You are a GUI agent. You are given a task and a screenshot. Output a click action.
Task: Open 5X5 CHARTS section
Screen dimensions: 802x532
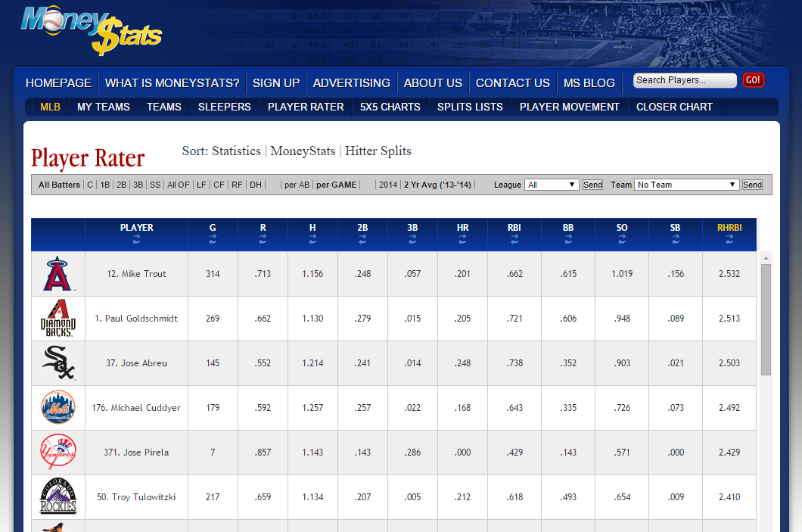point(390,107)
